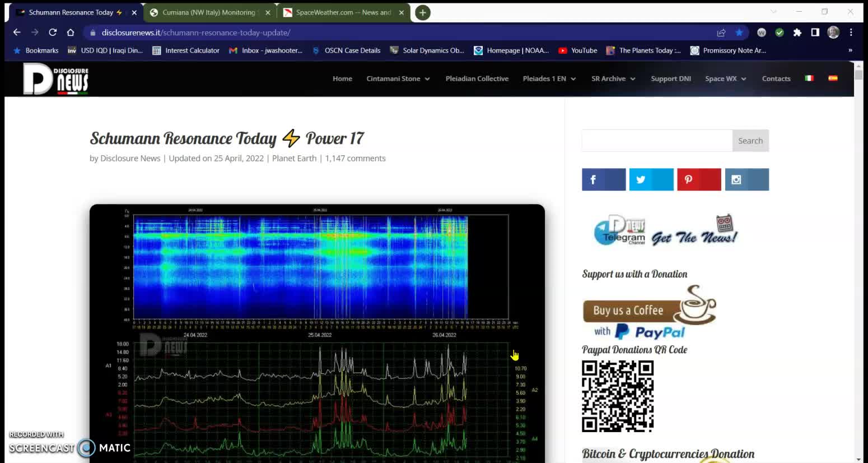The width and height of the screenshot is (868, 463).
Task: Click the grey circular W extension icon
Action: (762, 33)
